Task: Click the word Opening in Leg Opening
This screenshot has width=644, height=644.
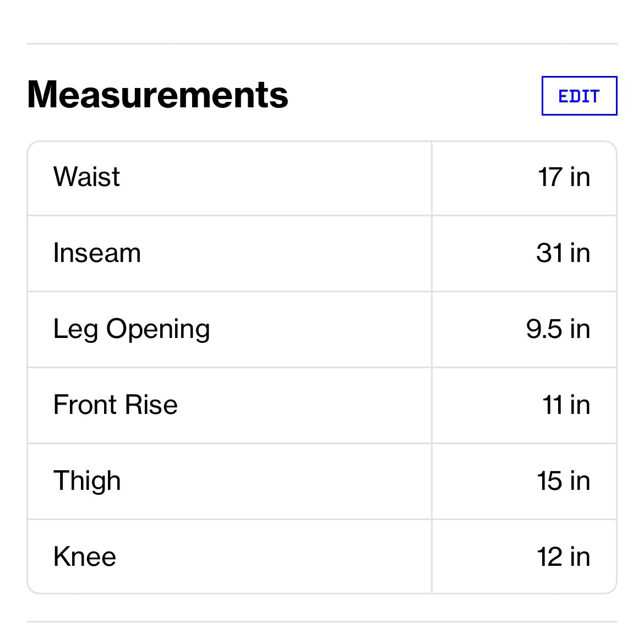Action: pos(158,329)
